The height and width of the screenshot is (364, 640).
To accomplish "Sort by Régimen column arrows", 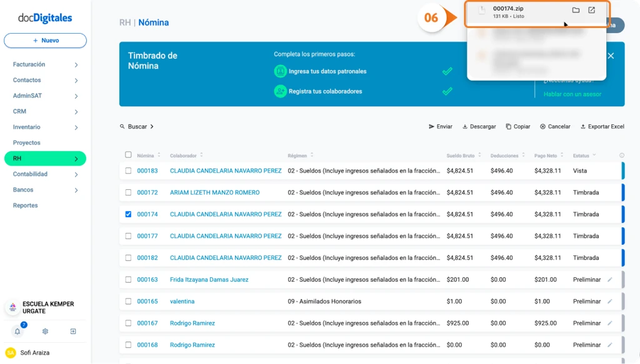I will point(312,155).
